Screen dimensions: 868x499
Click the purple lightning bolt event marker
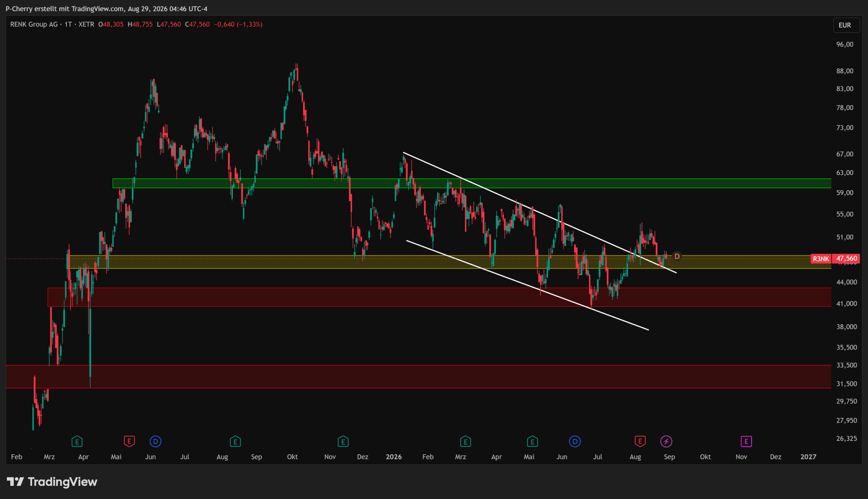[x=666, y=441]
